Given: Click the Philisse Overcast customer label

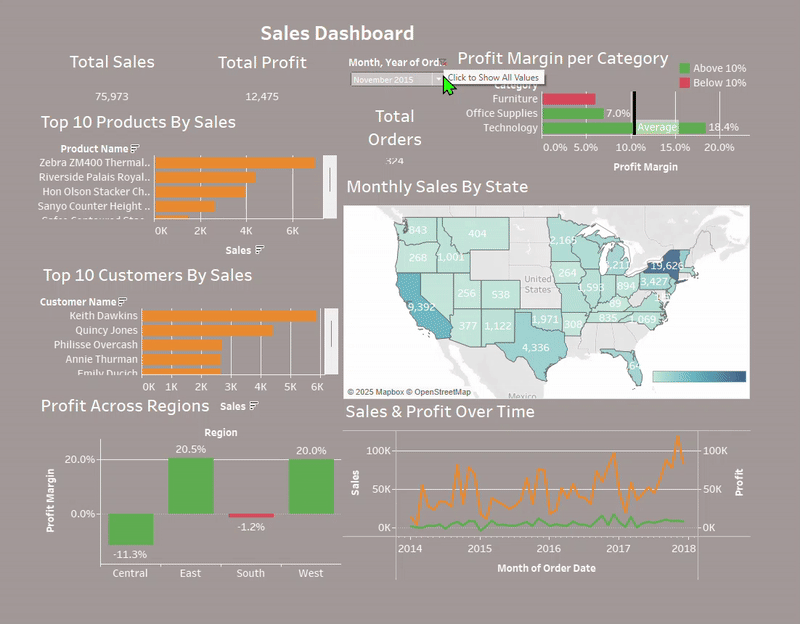Looking at the screenshot, I should pos(95,345).
